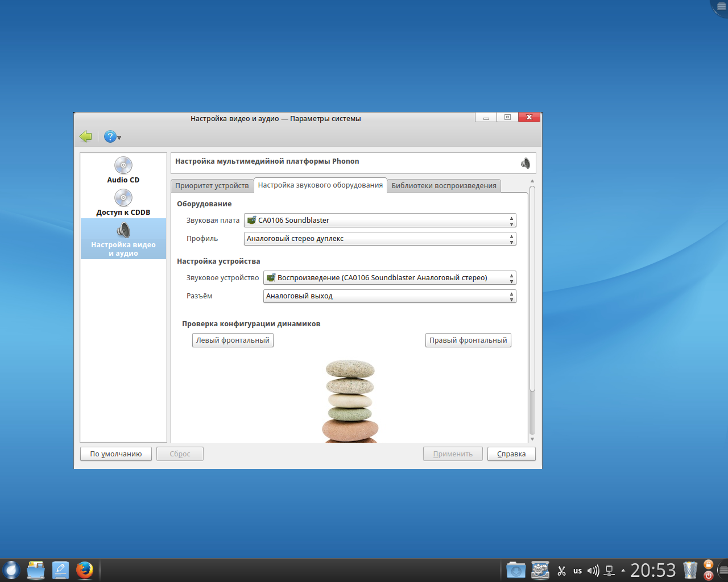Screen dimensions: 728x582
Task: Open the application launcher menu
Action: [x=11, y=570]
